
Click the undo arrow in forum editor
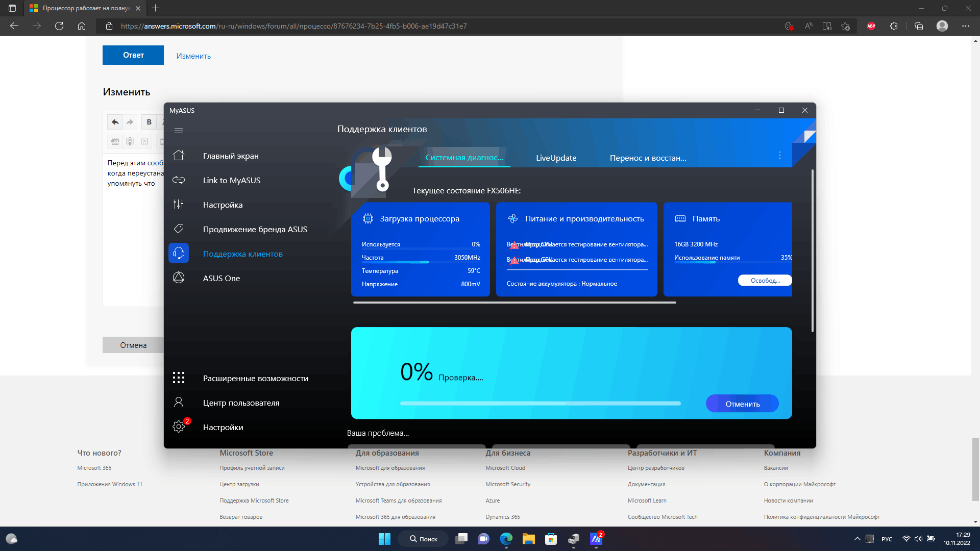(x=115, y=122)
